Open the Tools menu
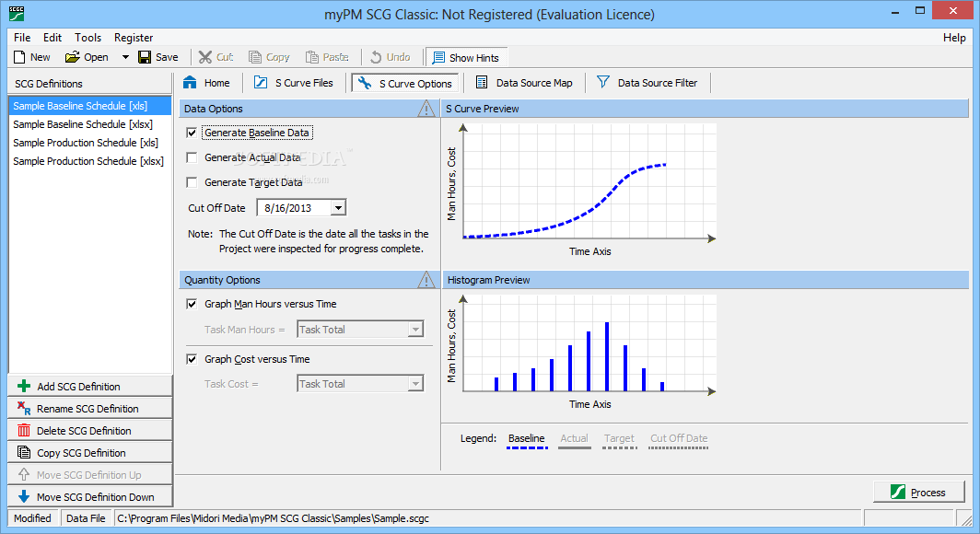Screen dimensions: 980x534 pyautogui.click(x=87, y=38)
